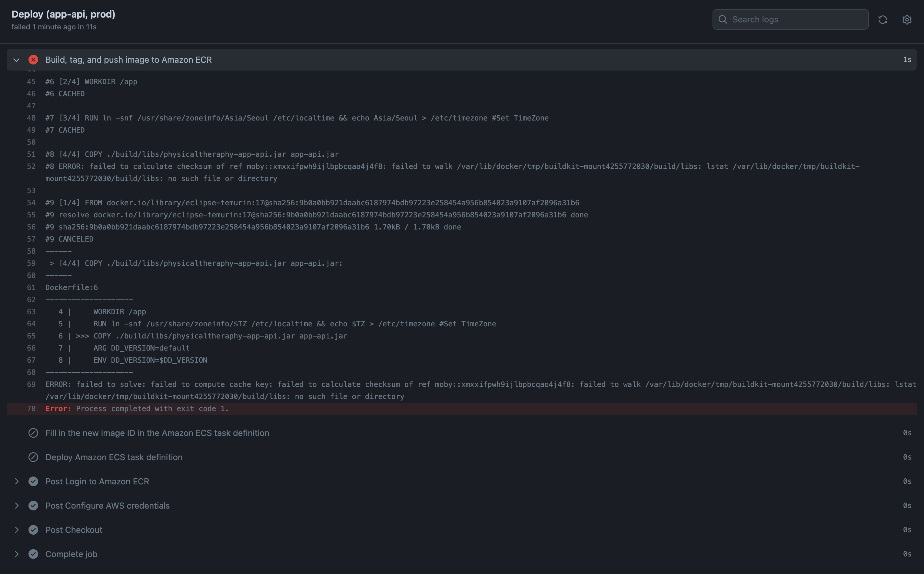
Task: Click success checkmark beside Post Login to ECR
Action: coord(33,481)
